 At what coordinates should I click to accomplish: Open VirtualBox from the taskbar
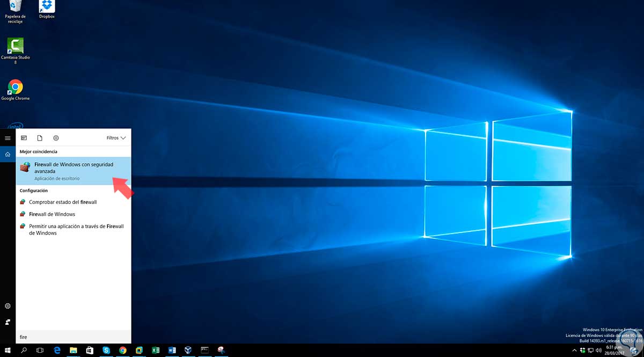point(188,350)
